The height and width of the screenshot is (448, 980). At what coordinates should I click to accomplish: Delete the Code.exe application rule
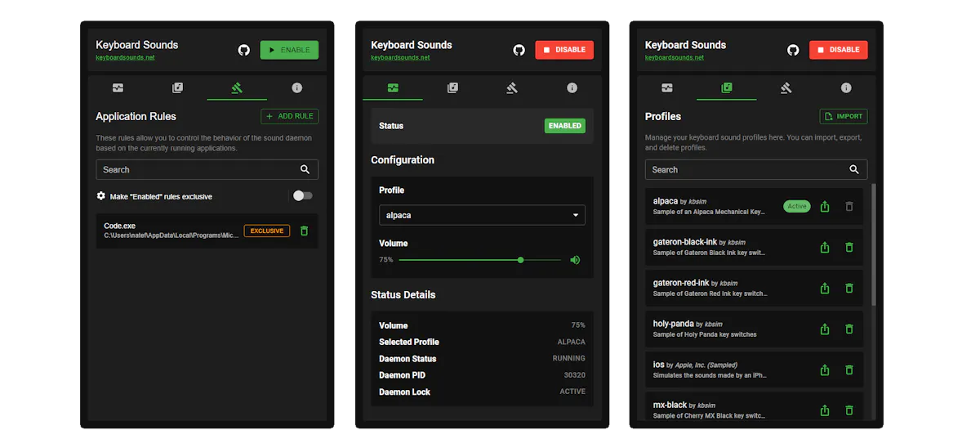click(305, 231)
